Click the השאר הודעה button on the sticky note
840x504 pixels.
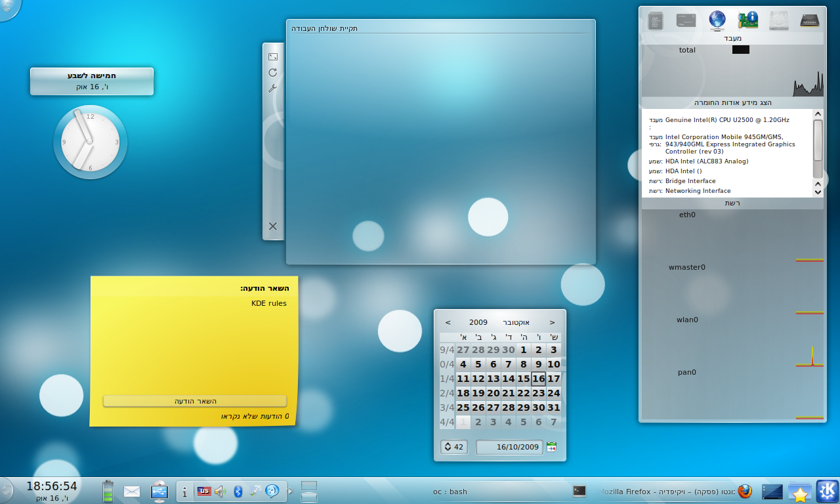click(194, 401)
